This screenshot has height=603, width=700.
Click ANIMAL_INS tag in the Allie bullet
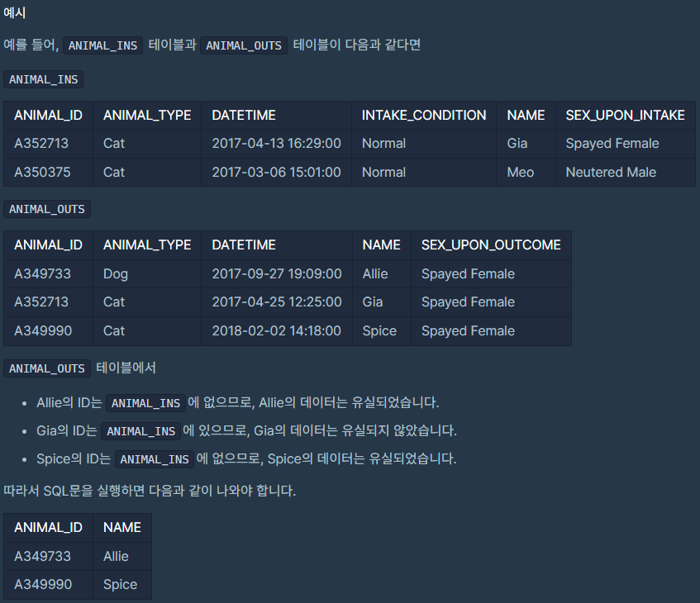(145, 403)
